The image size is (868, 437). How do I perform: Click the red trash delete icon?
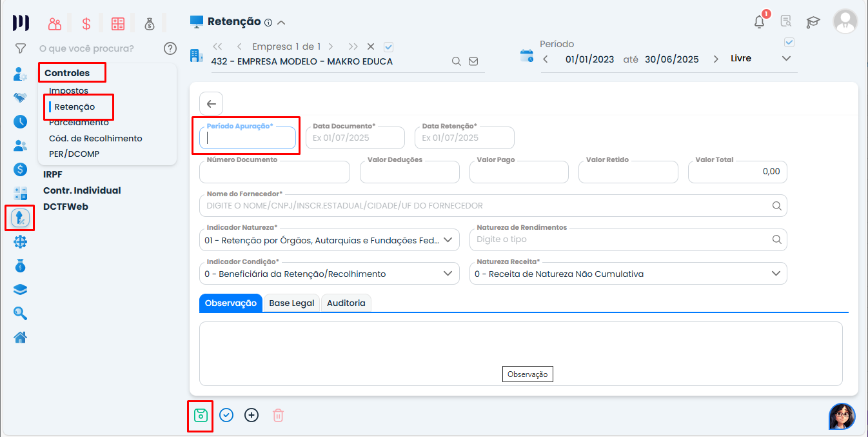(278, 415)
